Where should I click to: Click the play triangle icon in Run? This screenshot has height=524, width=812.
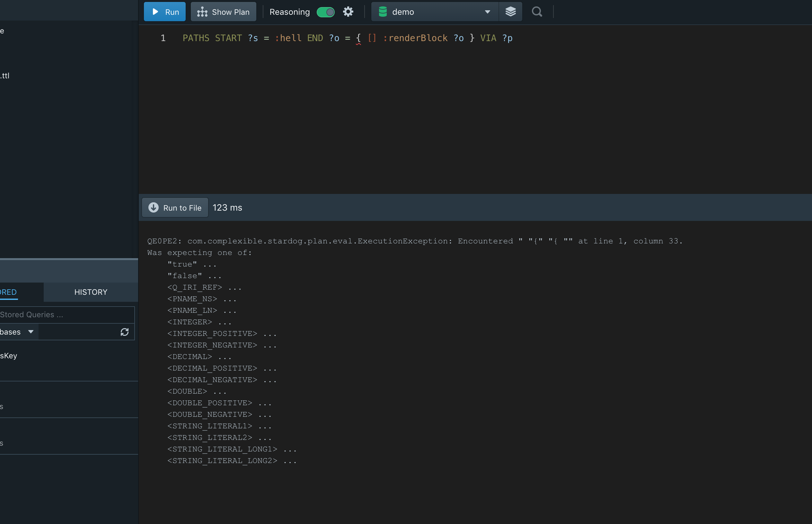point(155,12)
